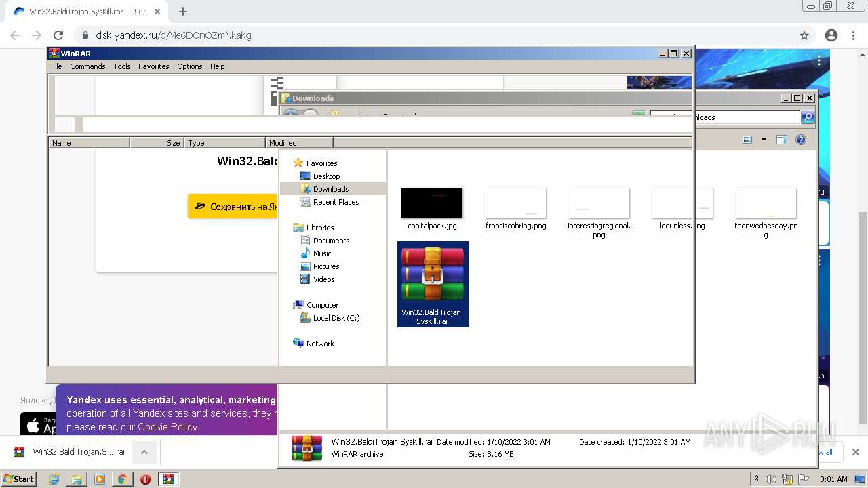Image resolution: width=868 pixels, height=488 pixels.
Task: Toggle the Explorer preview pane icon
Action: coord(782,140)
